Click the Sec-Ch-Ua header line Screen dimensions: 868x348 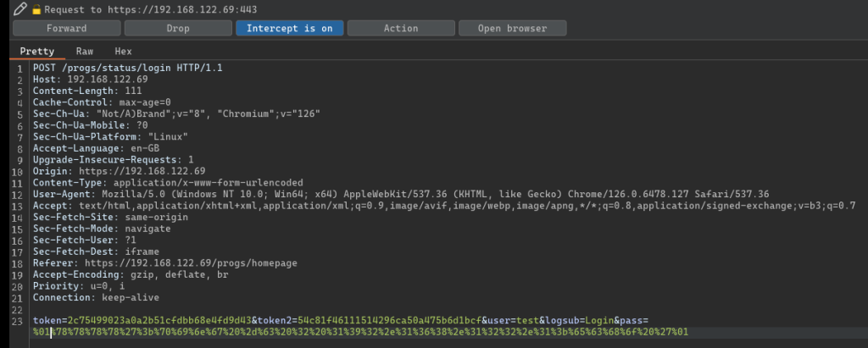[x=176, y=114]
